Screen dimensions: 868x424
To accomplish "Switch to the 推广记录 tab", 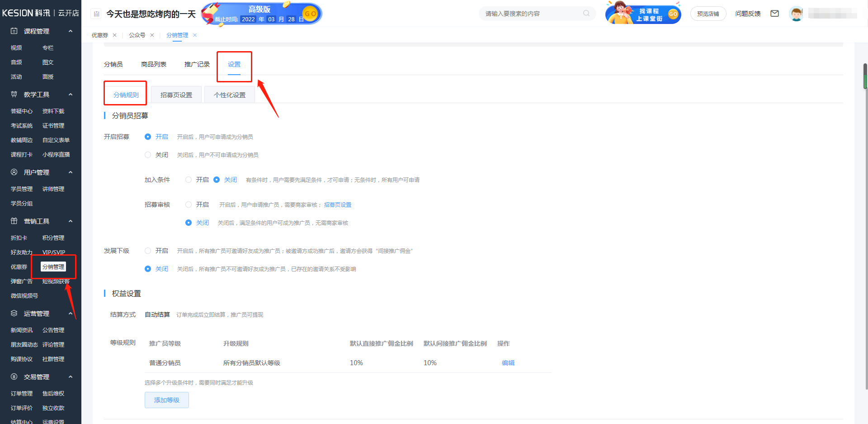I will [x=197, y=64].
